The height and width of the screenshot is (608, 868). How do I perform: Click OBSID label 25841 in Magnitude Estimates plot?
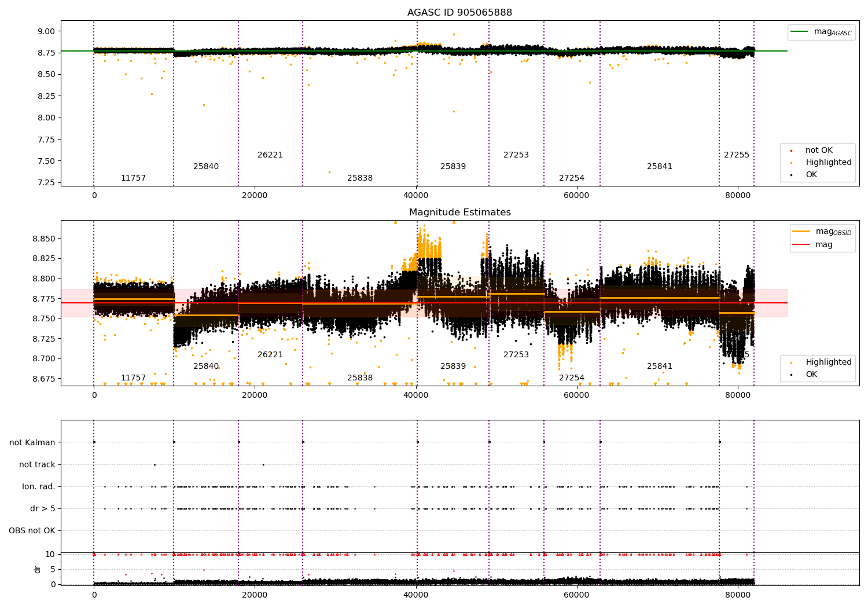click(660, 367)
